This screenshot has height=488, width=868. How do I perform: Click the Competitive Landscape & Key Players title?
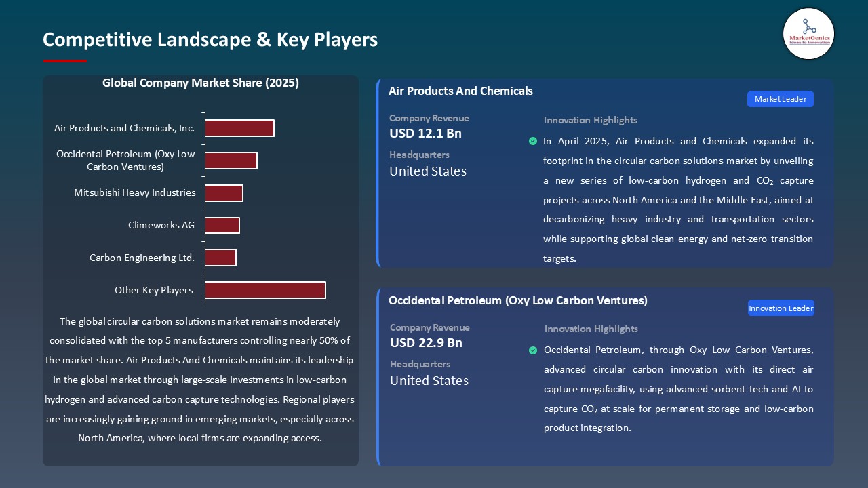pos(210,40)
